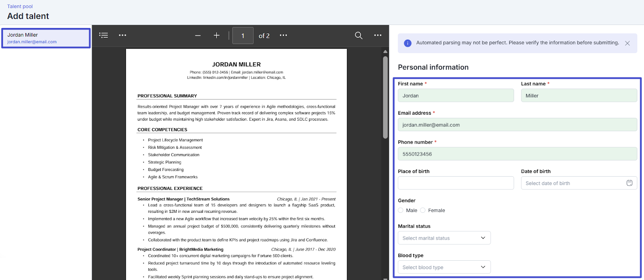Click the zoom in plus icon

217,35
